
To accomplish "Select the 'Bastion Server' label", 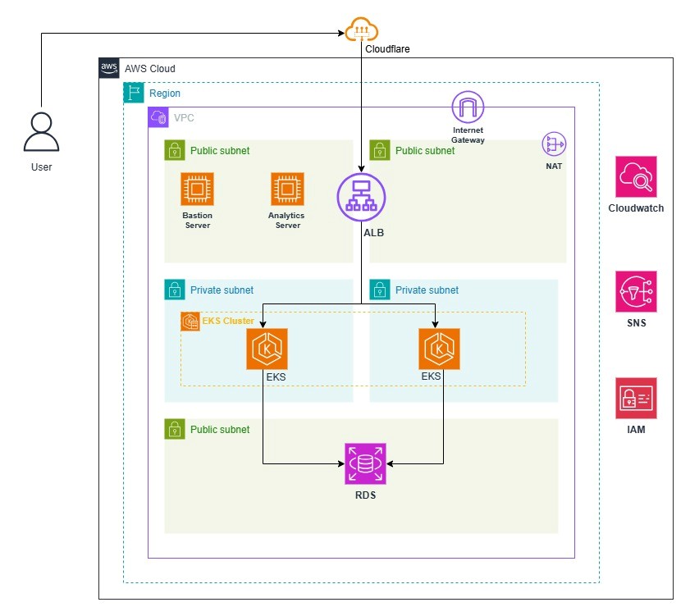I will click(x=197, y=221).
